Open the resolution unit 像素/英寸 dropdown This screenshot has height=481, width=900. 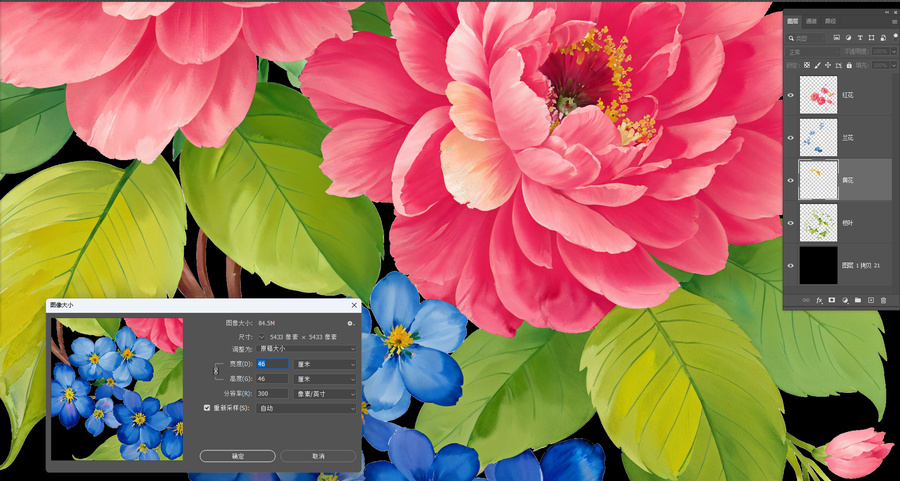click(325, 394)
